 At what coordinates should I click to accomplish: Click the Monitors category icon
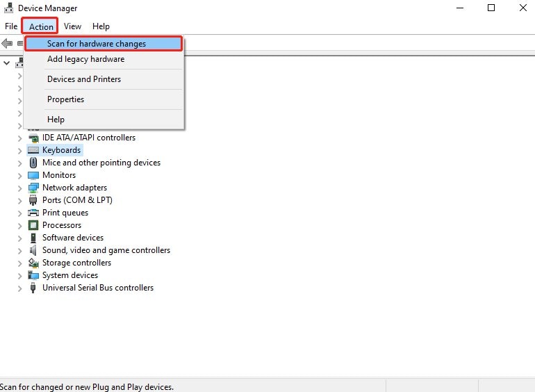pos(33,175)
